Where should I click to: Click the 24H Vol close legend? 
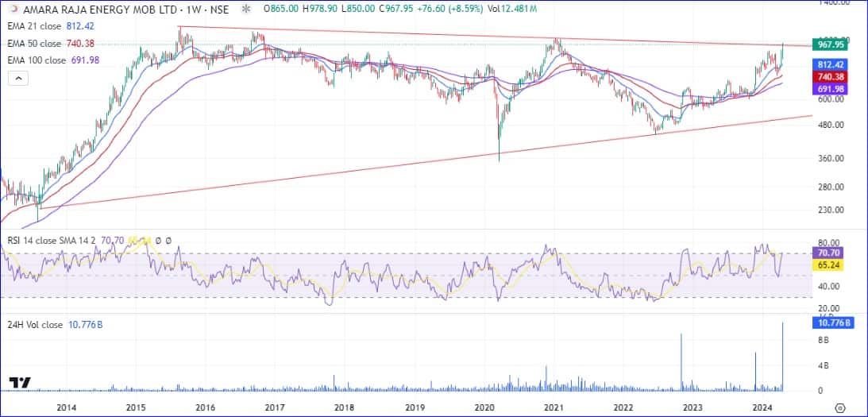tap(35, 325)
